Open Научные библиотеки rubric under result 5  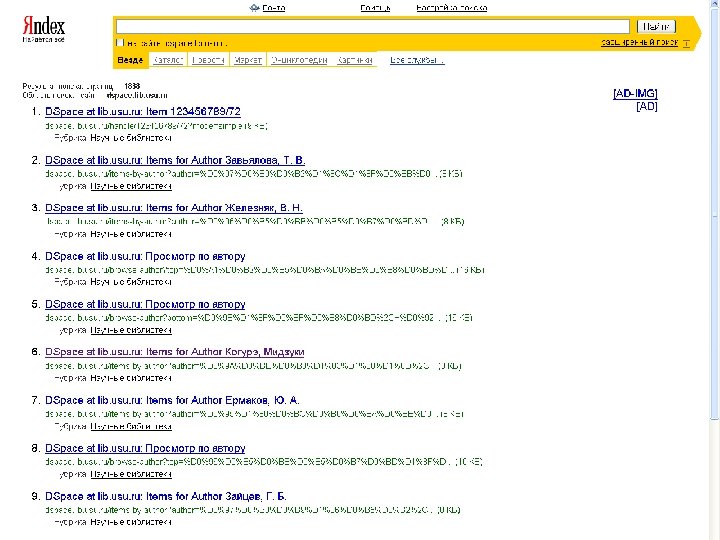point(131,330)
